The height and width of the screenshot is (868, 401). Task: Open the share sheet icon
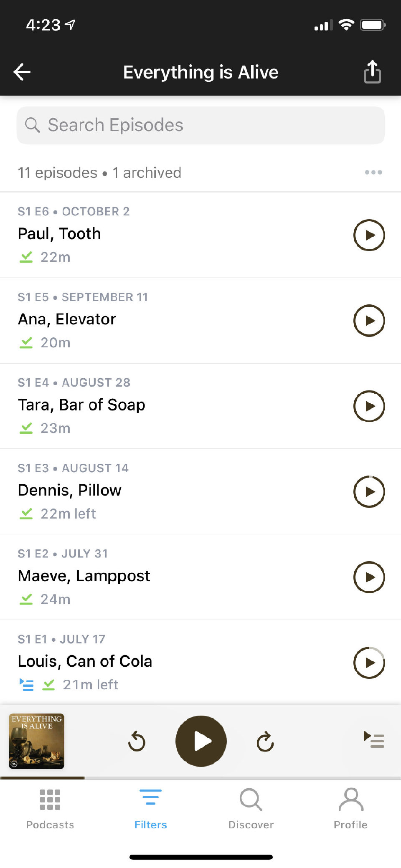coord(372,72)
